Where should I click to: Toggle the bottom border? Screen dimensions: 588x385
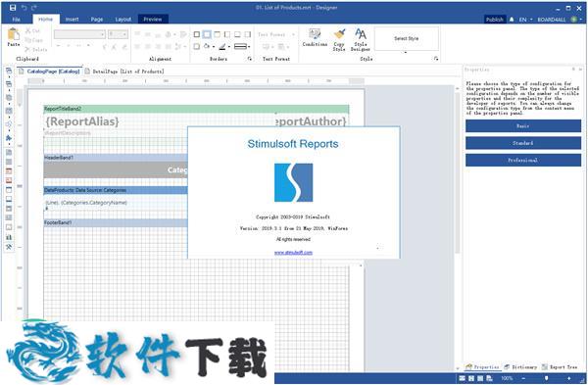[237, 34]
